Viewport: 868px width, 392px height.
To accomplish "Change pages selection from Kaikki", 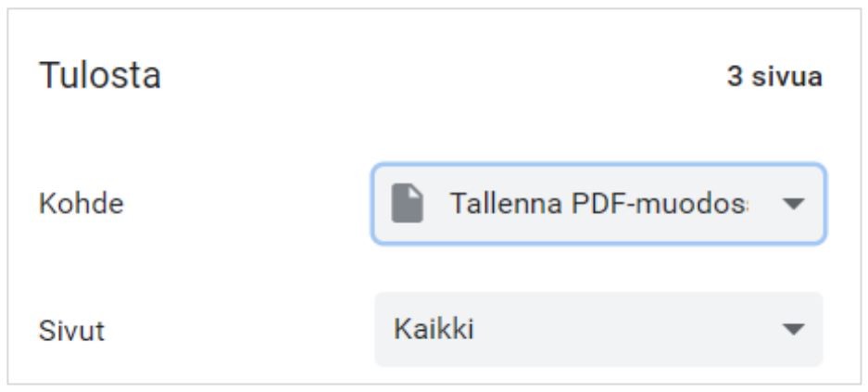I will pyautogui.click(x=599, y=329).
